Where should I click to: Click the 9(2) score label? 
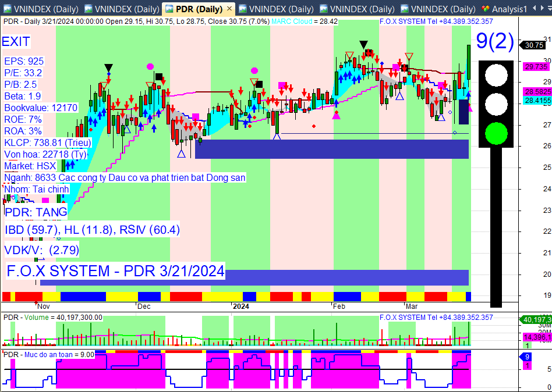(x=494, y=41)
